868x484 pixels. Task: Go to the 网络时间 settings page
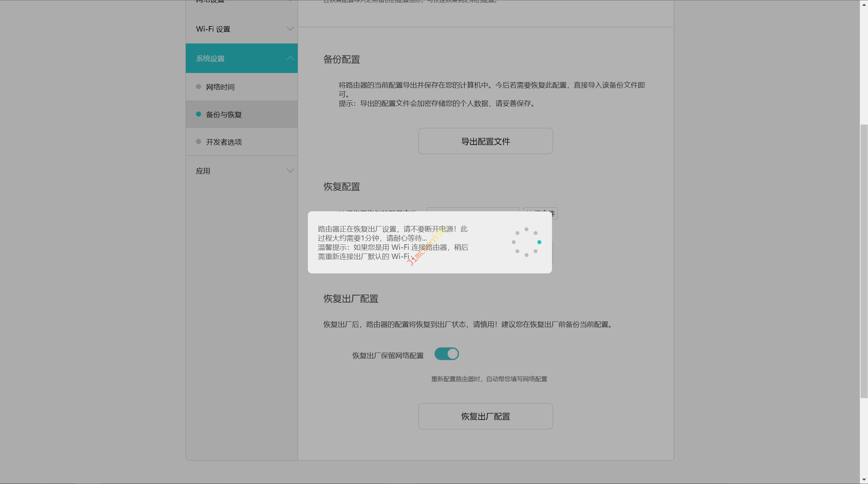(x=220, y=87)
